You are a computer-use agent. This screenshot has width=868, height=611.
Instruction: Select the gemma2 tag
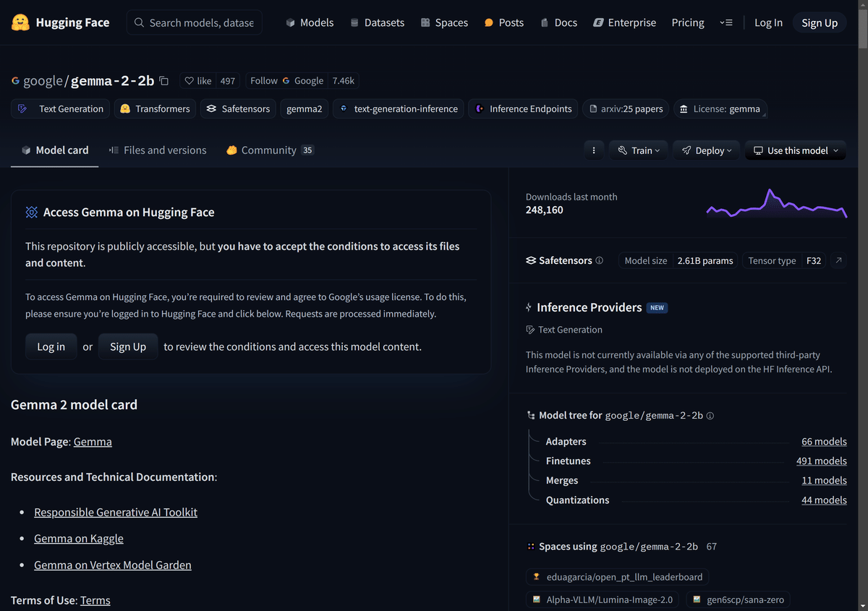click(x=305, y=108)
